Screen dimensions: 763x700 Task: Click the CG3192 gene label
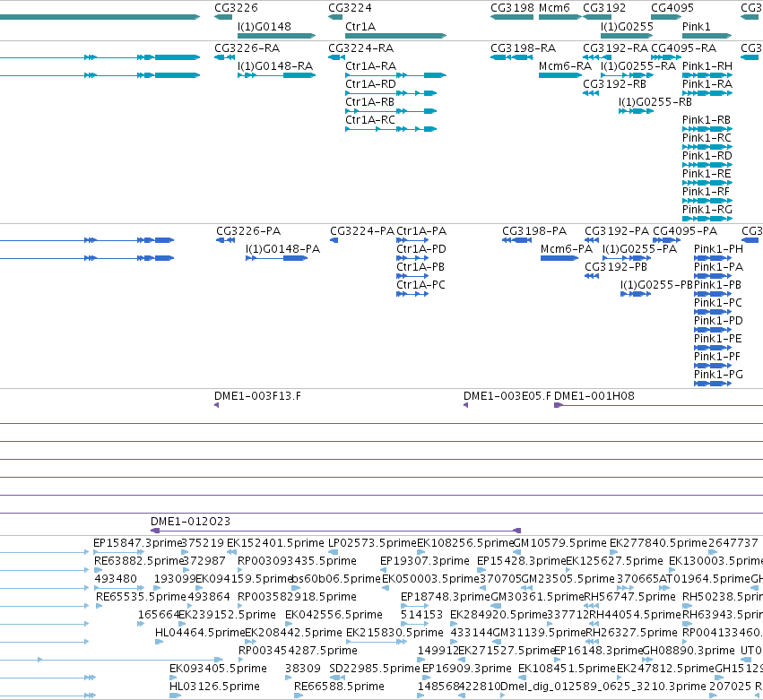pyautogui.click(x=604, y=8)
